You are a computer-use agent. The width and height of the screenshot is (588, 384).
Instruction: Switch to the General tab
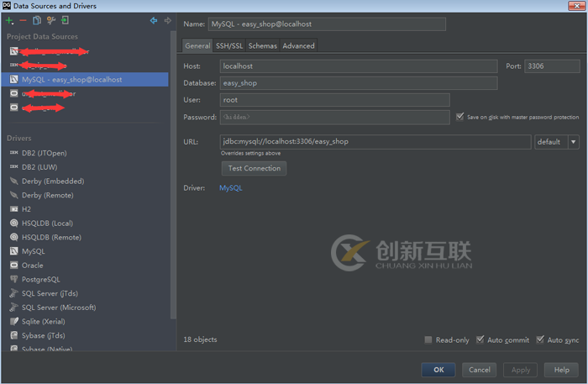point(197,45)
